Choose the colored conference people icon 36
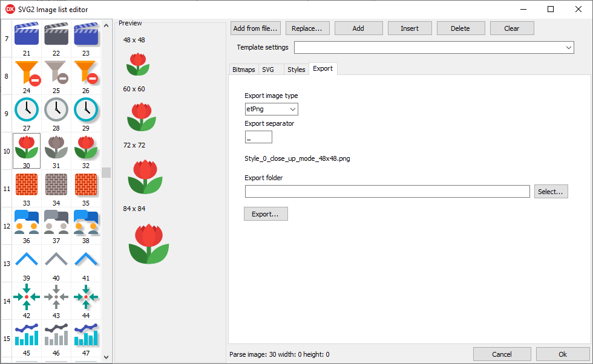Image resolution: width=593 pixels, height=364 pixels. click(27, 222)
